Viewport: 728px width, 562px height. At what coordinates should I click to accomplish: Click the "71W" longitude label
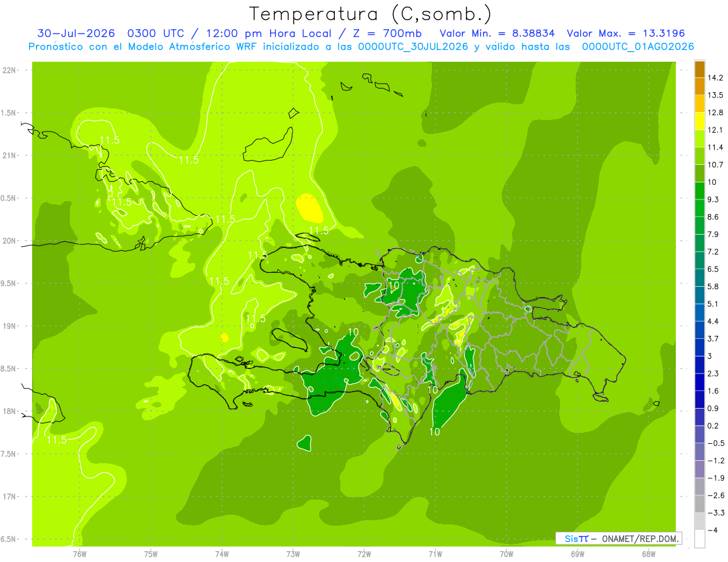tap(435, 554)
